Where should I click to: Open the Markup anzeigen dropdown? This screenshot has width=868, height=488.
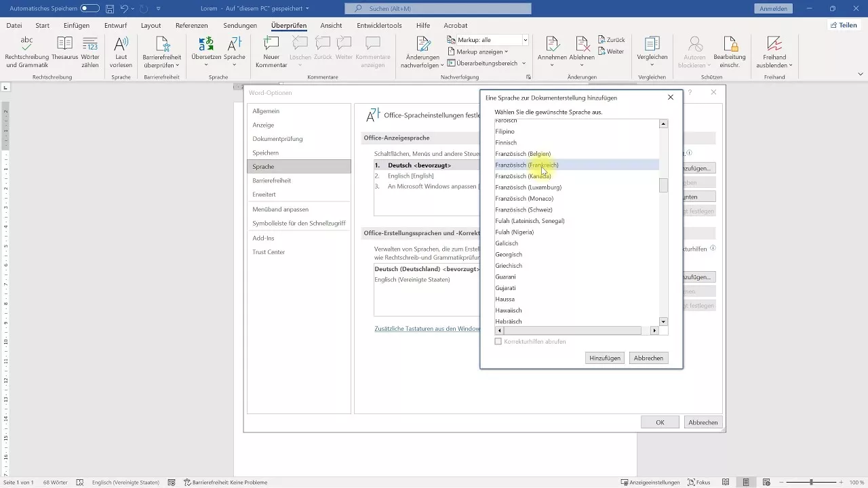(x=478, y=52)
